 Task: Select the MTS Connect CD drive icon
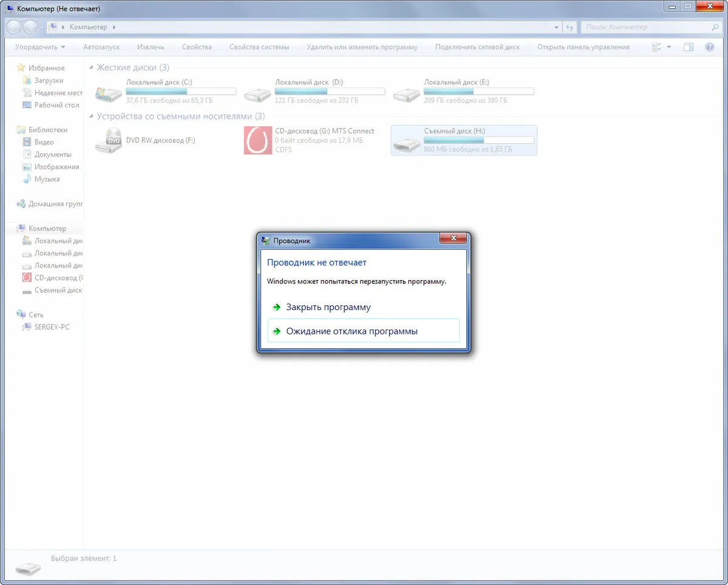tap(258, 140)
